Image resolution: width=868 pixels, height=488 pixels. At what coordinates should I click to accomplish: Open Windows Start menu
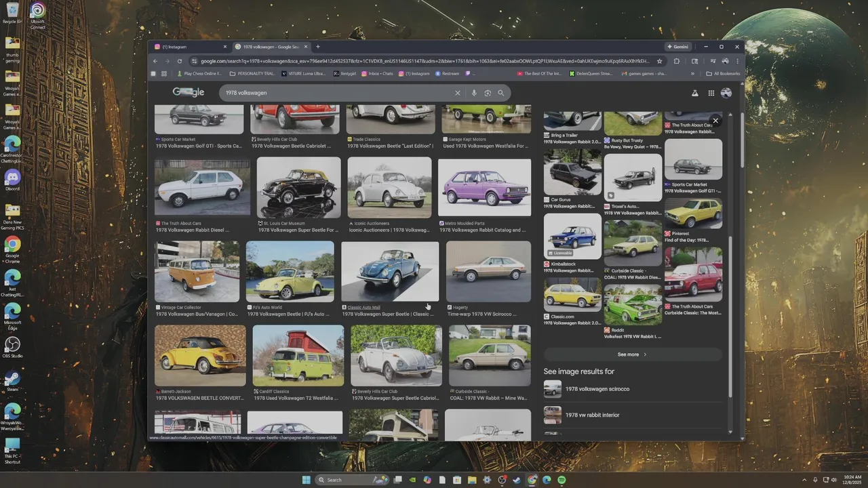point(306,480)
